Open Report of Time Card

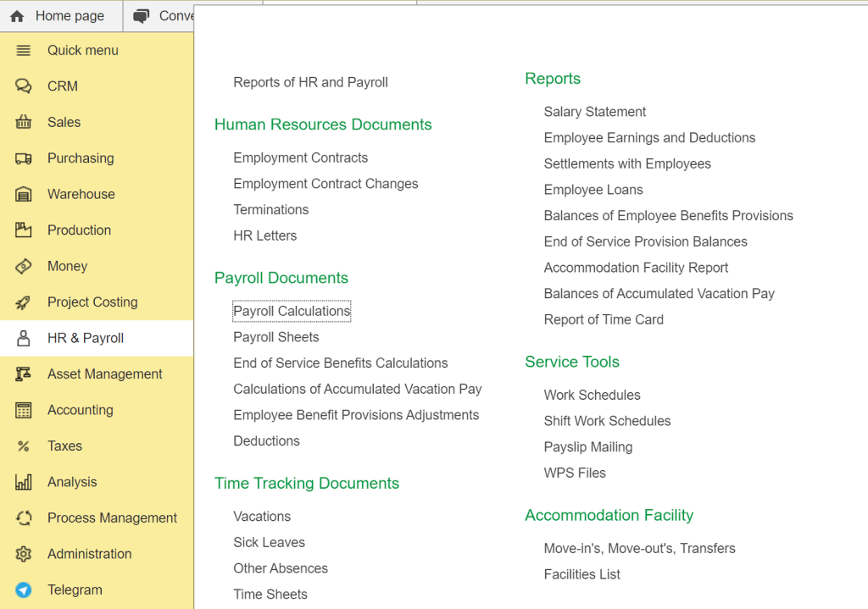coord(604,319)
